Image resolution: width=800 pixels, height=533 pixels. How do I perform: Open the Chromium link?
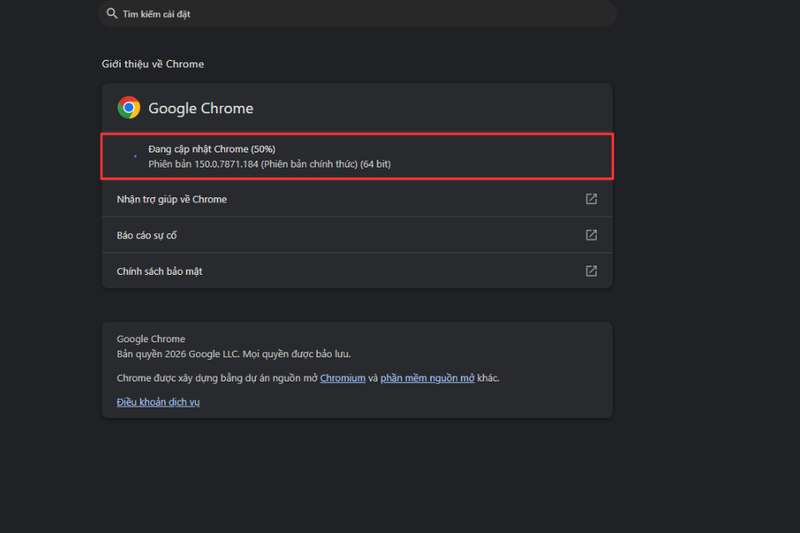pyautogui.click(x=342, y=378)
